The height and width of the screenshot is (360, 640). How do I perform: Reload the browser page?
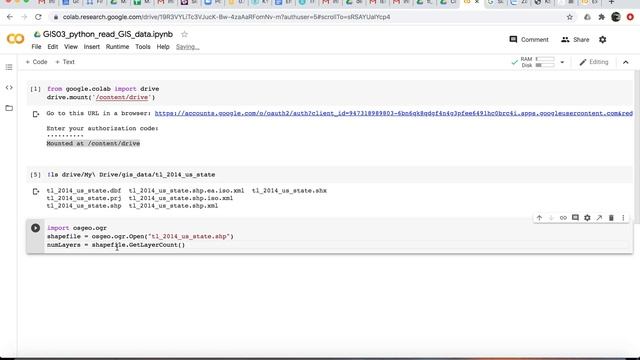tap(38, 17)
